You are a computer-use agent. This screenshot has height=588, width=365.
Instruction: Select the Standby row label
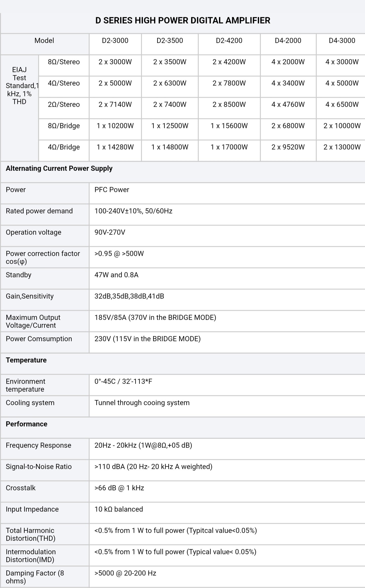(19, 275)
